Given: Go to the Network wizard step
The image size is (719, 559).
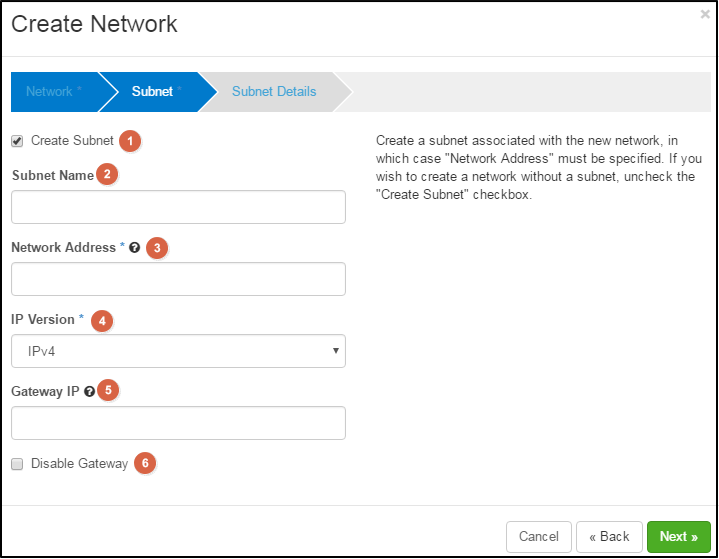Looking at the screenshot, I should [x=55, y=92].
